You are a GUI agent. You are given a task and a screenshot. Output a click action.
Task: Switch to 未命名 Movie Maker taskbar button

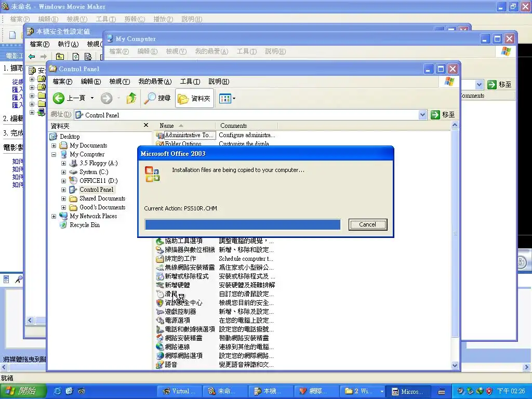[224, 391]
